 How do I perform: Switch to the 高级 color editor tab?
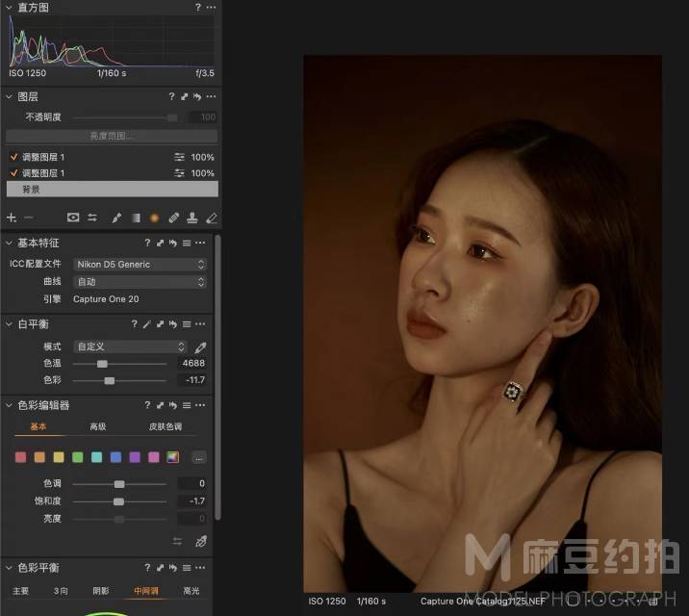98,426
